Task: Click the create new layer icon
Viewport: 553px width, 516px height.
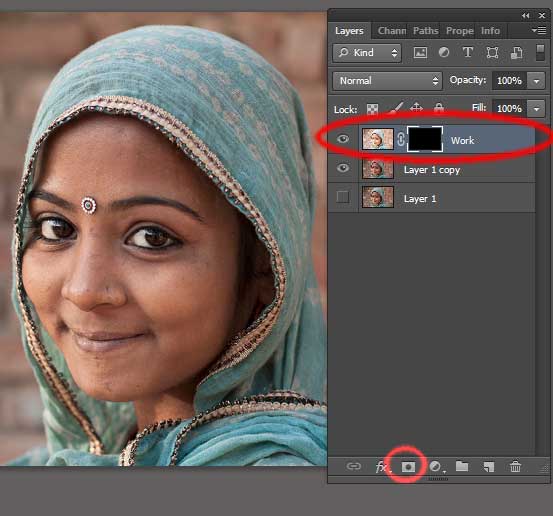Action: tap(488, 467)
